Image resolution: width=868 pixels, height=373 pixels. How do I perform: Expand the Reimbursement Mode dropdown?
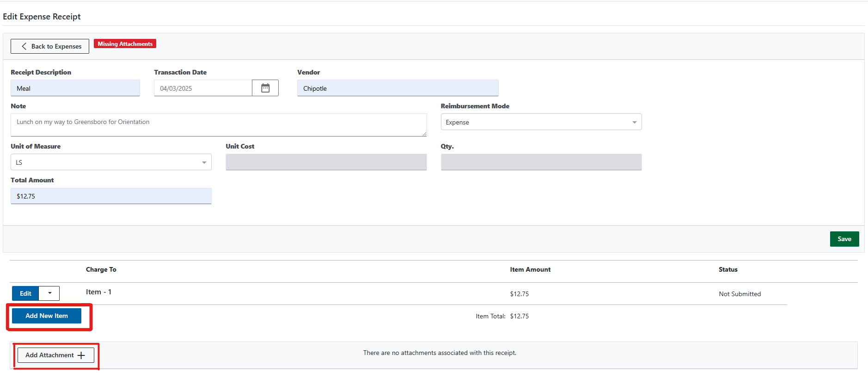[541, 122]
